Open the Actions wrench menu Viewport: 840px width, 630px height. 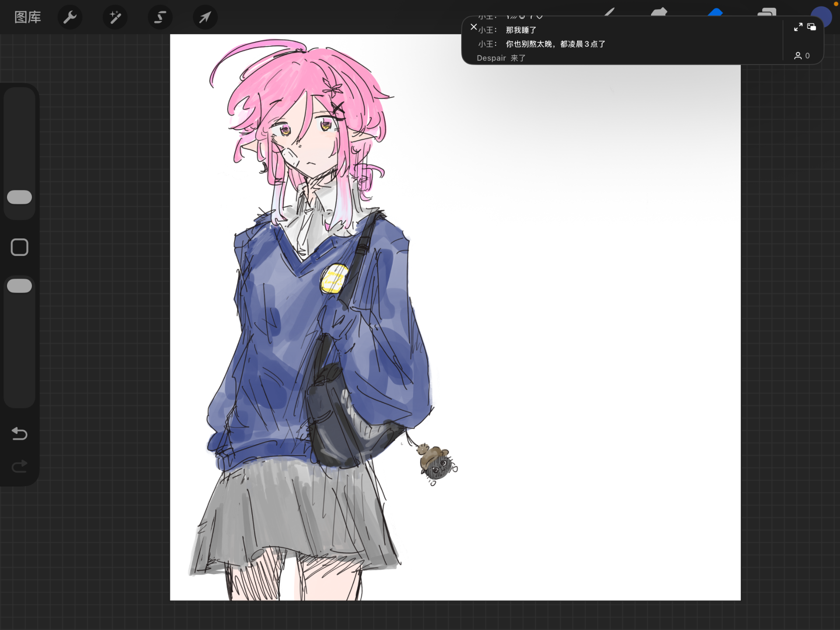70,17
